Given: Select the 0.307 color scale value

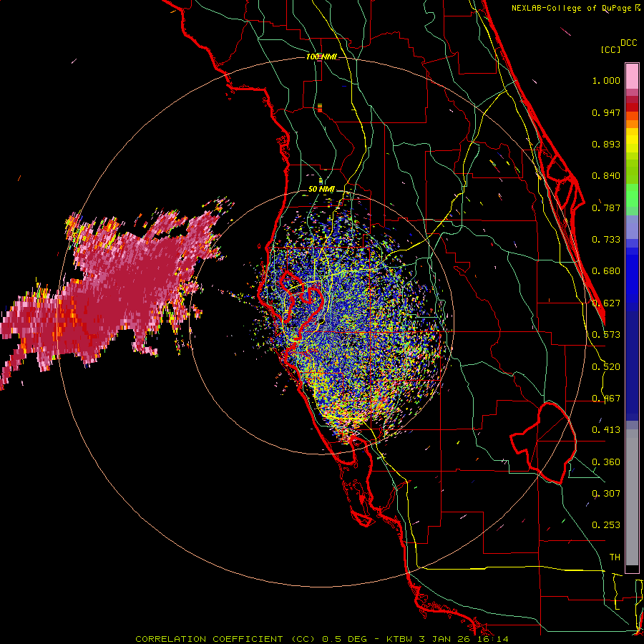Looking at the screenshot, I should (606, 494).
